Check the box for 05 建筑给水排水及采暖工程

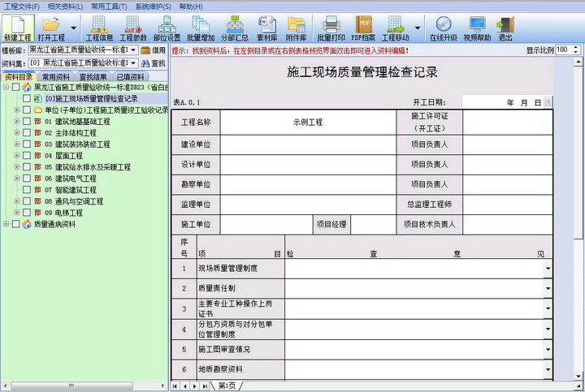[27, 167]
